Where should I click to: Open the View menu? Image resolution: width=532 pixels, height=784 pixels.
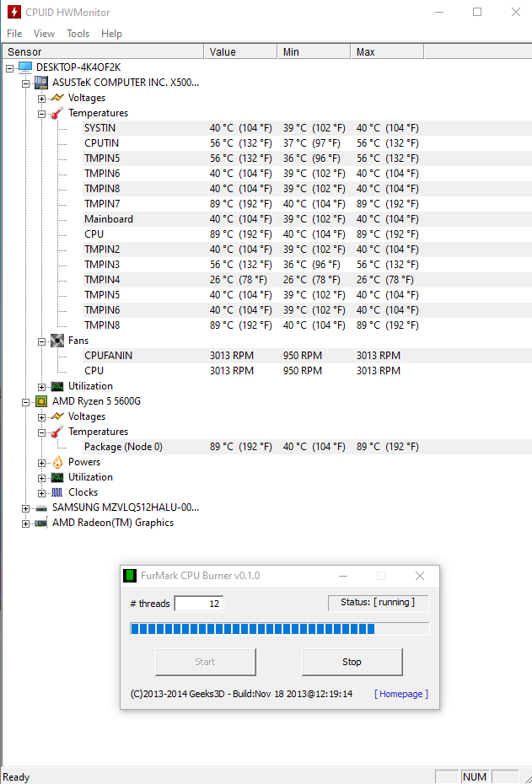44,34
